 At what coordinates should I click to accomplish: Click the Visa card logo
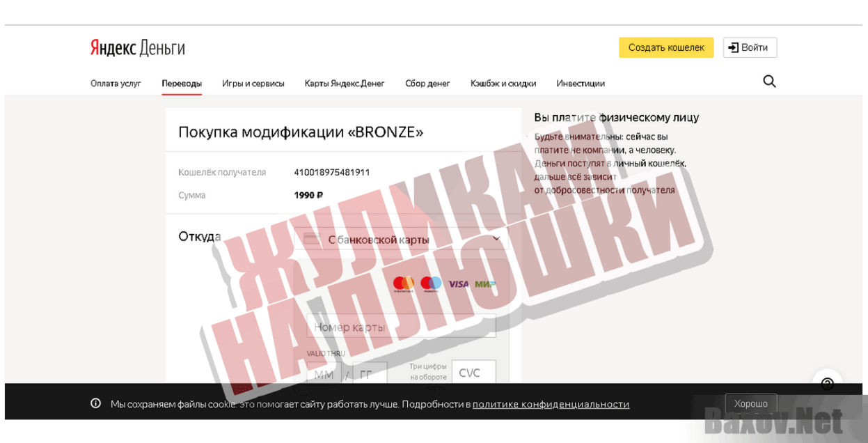458,283
